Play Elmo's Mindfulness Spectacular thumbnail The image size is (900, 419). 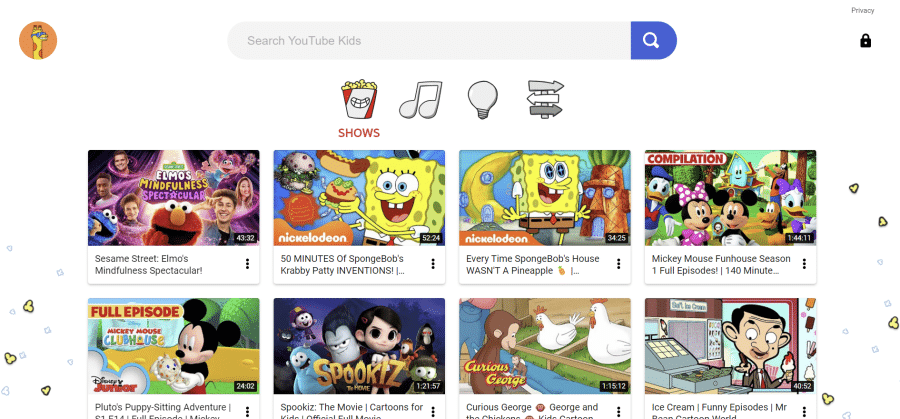[x=173, y=198]
